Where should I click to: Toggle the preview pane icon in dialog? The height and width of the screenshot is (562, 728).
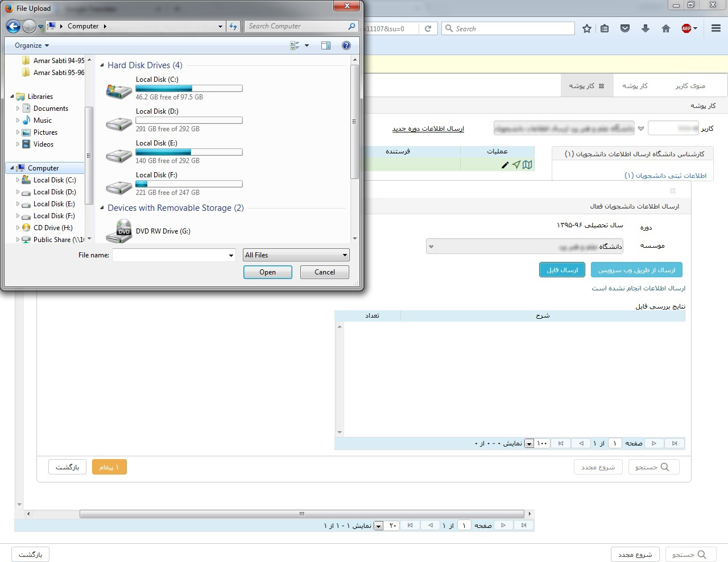[x=326, y=45]
